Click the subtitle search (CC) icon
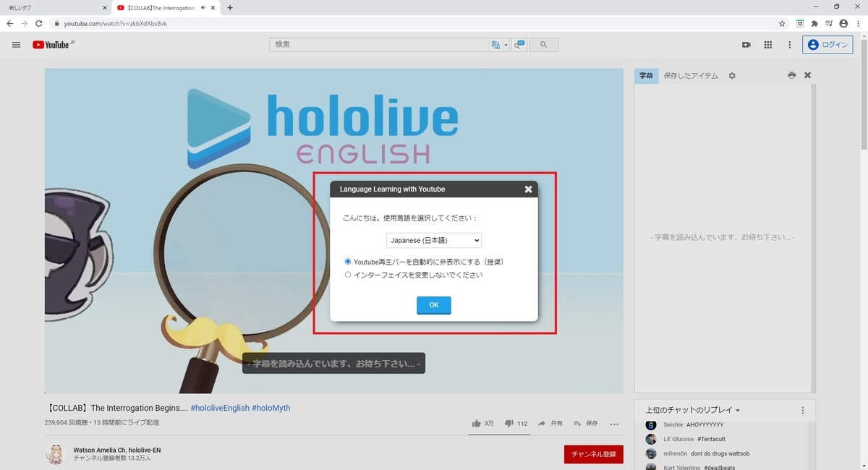Viewport: 868px width, 470px height. pyautogui.click(x=519, y=45)
